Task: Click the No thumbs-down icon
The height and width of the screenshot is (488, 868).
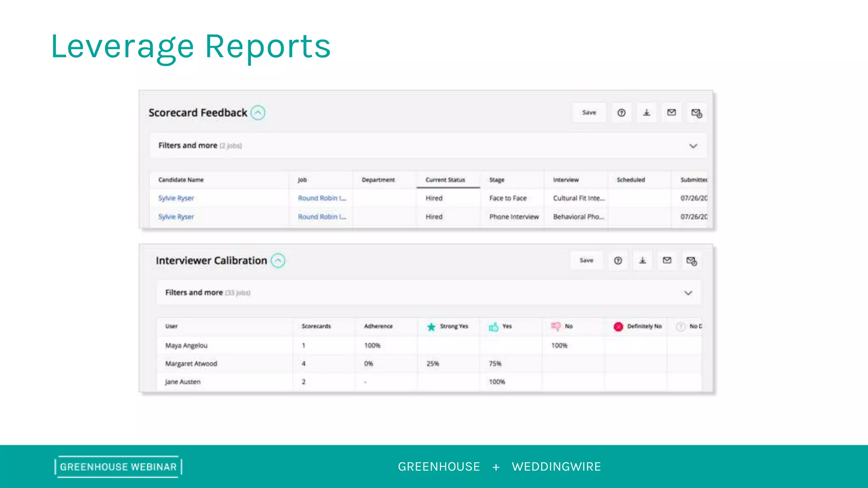Action: coord(556,326)
